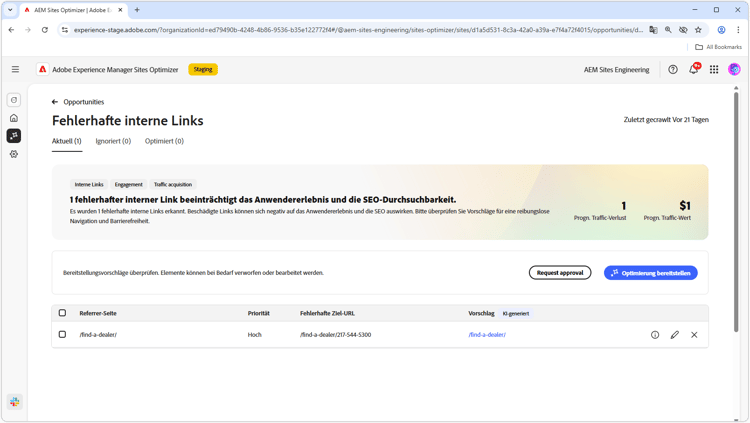The image size is (750, 423).
Task: Toggle the select-all header checkbox
Action: click(x=62, y=313)
